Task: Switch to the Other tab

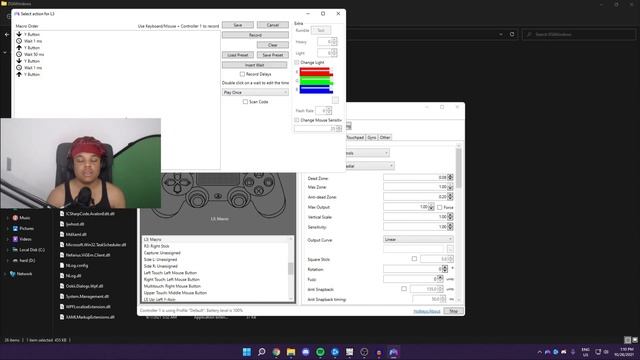Action: [385, 138]
